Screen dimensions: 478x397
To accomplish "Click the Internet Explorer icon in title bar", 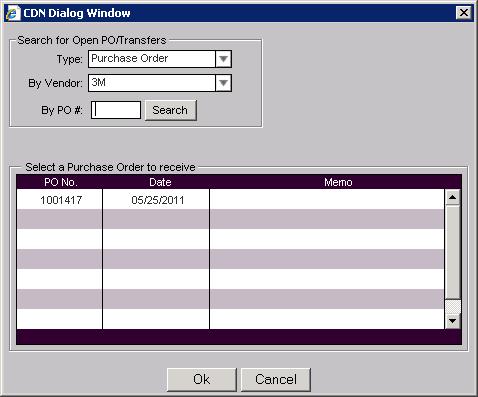I will pos(13,13).
